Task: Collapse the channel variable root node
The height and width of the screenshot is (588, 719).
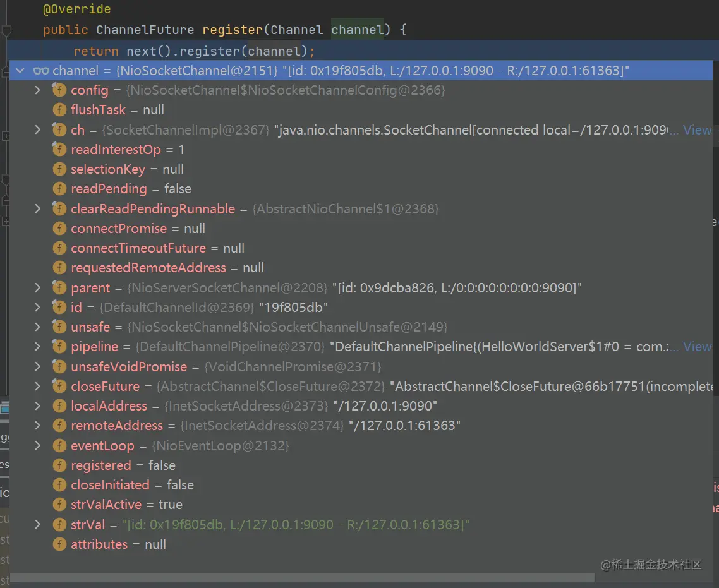Action: click(x=20, y=71)
